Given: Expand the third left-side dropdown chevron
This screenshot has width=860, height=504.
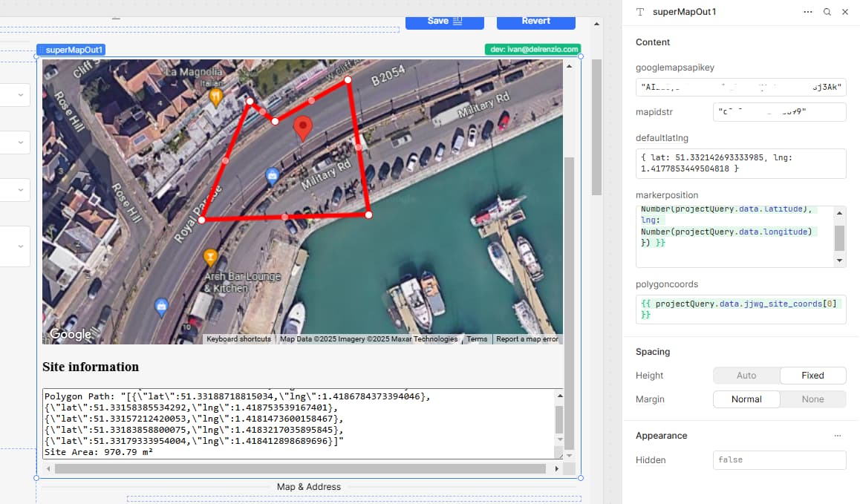Looking at the screenshot, I should [x=20, y=190].
